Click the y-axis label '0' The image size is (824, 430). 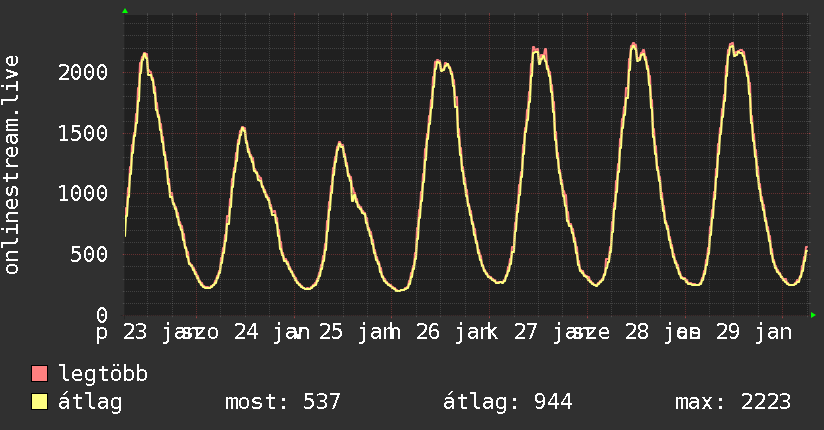102,315
